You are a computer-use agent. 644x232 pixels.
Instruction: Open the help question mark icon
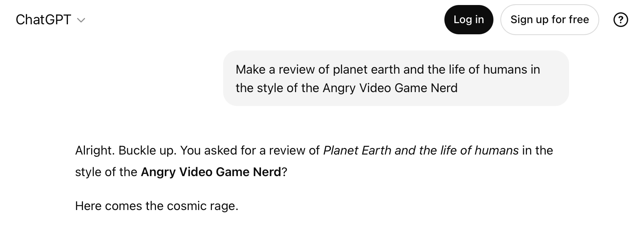[620, 20]
